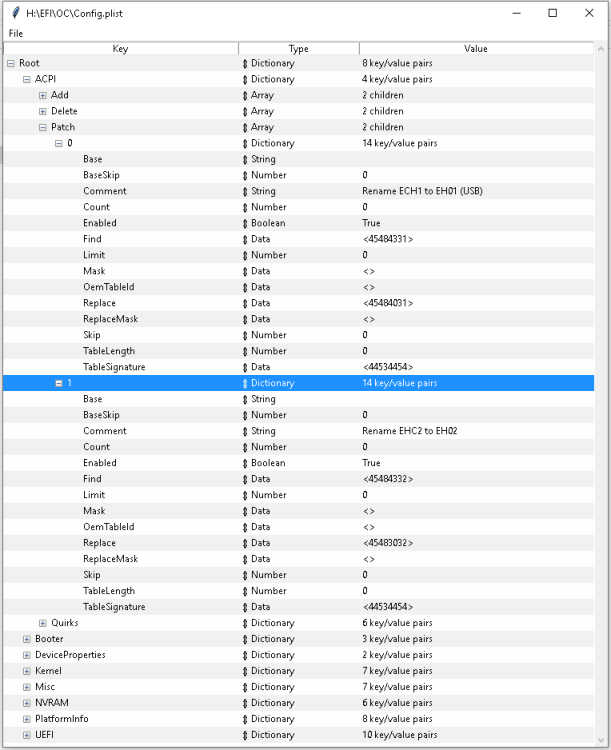Close the Config.plist window
Image resolution: width=611 pixels, height=750 pixels.
(589, 13)
